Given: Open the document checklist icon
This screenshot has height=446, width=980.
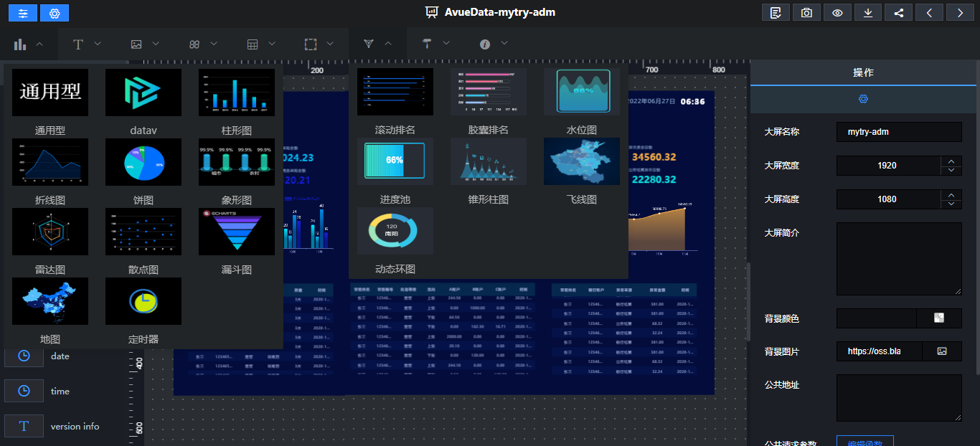Looking at the screenshot, I should click(x=776, y=13).
